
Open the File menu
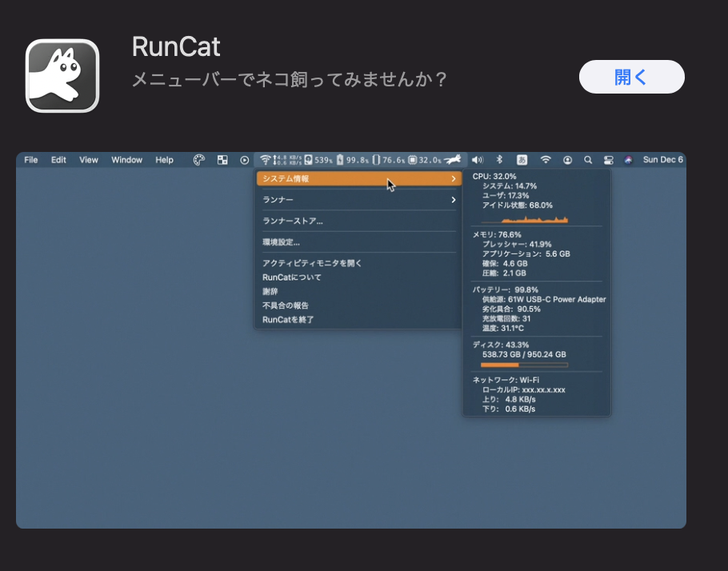point(31,160)
